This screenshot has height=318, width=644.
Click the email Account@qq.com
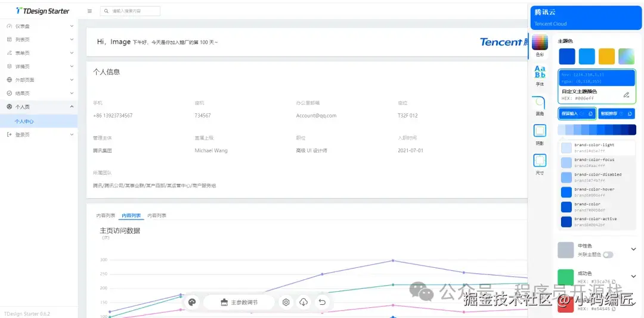(x=316, y=116)
